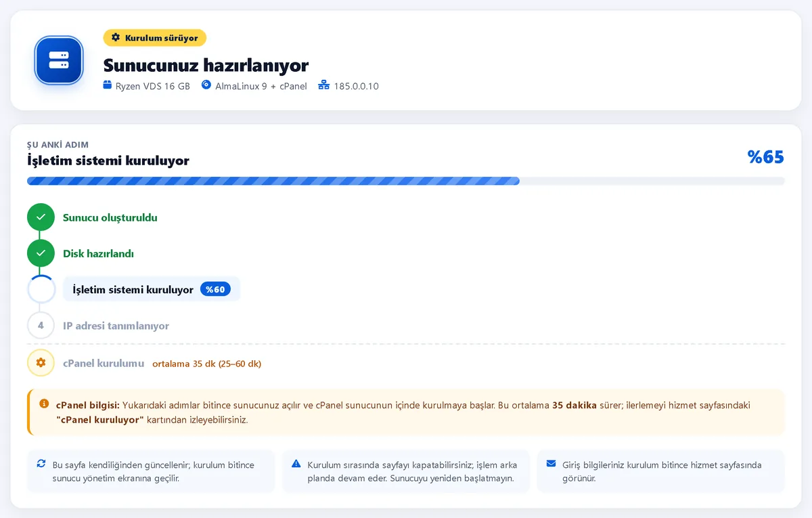Click the green checkmark for Sunucu oluşturuldu
The width and height of the screenshot is (812, 518).
pos(41,217)
